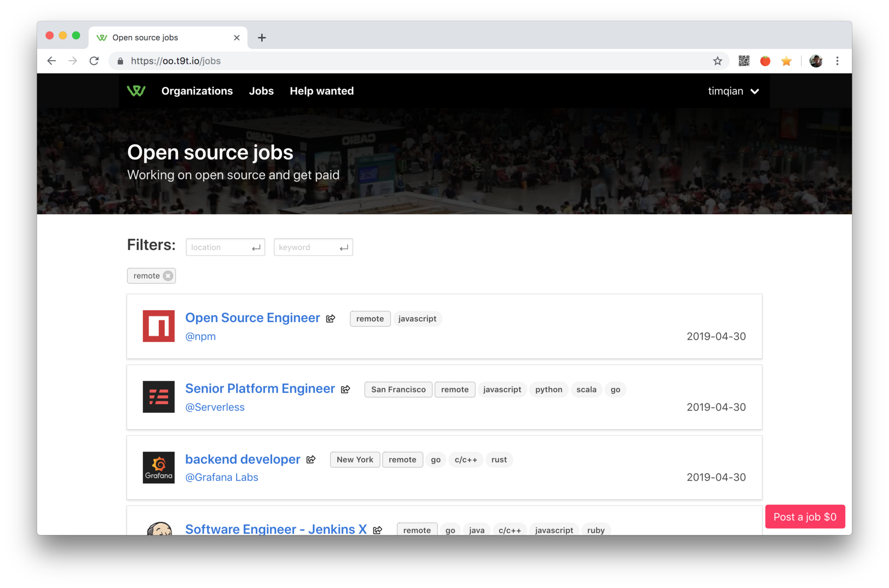This screenshot has height=588, width=889.
Task: Remove the remote filter tag
Action: (168, 275)
